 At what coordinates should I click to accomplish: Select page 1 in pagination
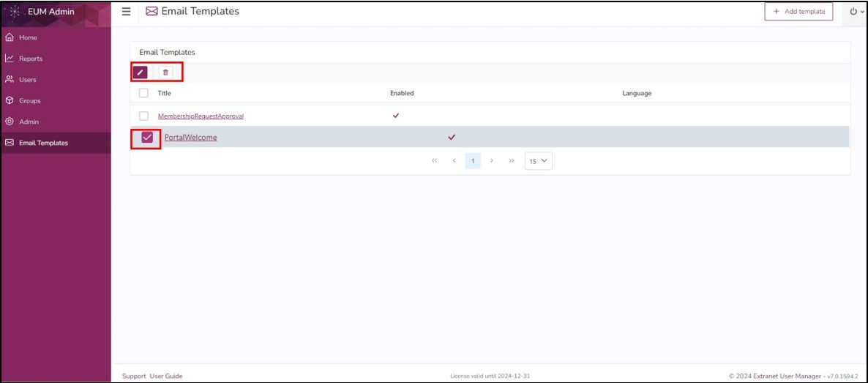[x=473, y=160]
